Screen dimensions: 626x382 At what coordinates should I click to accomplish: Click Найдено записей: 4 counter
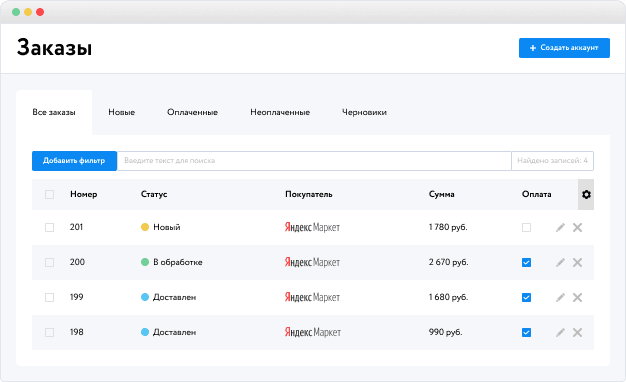click(x=553, y=161)
